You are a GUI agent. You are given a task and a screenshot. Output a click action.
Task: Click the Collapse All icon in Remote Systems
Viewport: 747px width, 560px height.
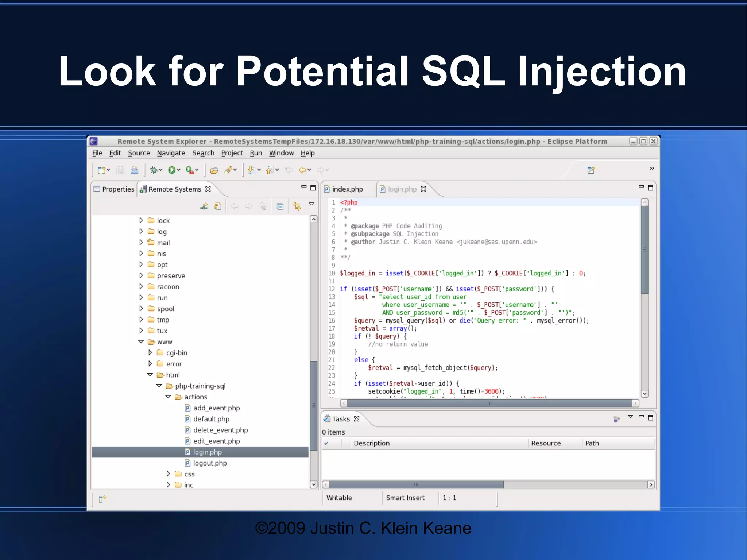280,207
